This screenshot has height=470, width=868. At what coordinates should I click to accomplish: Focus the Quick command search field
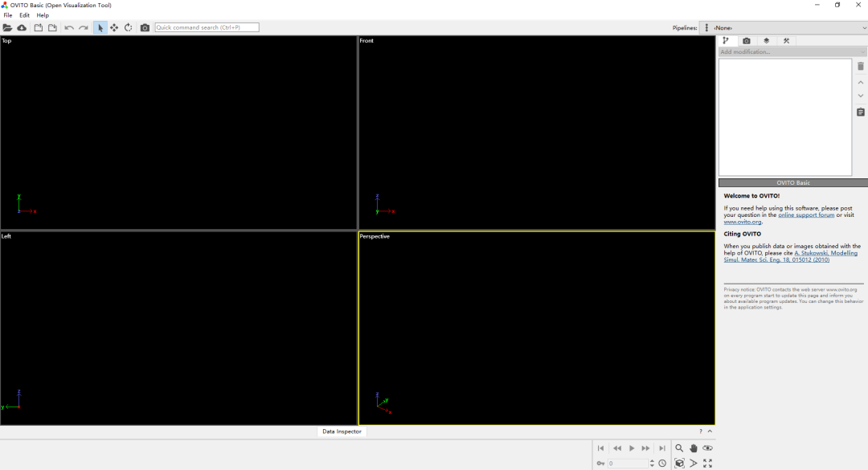click(x=207, y=27)
